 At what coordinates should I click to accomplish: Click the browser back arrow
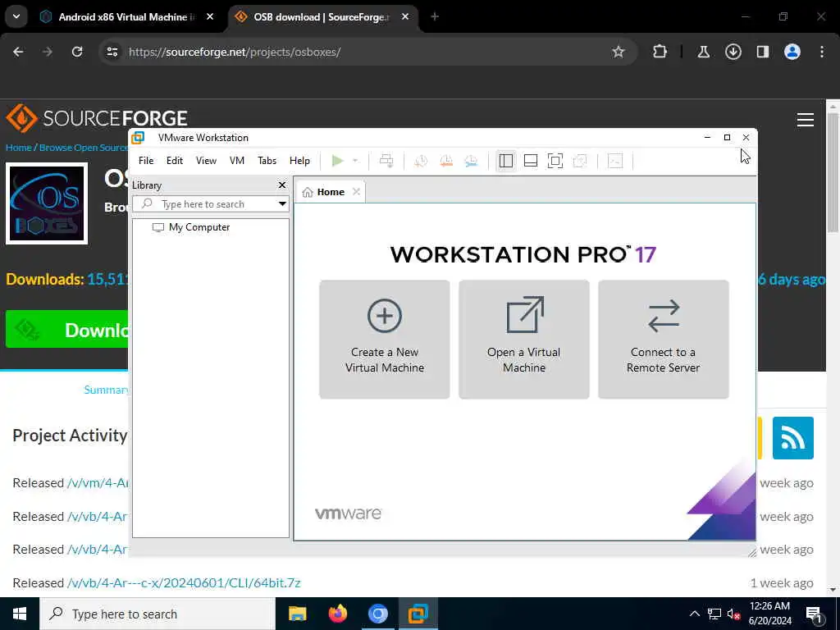tap(18, 52)
